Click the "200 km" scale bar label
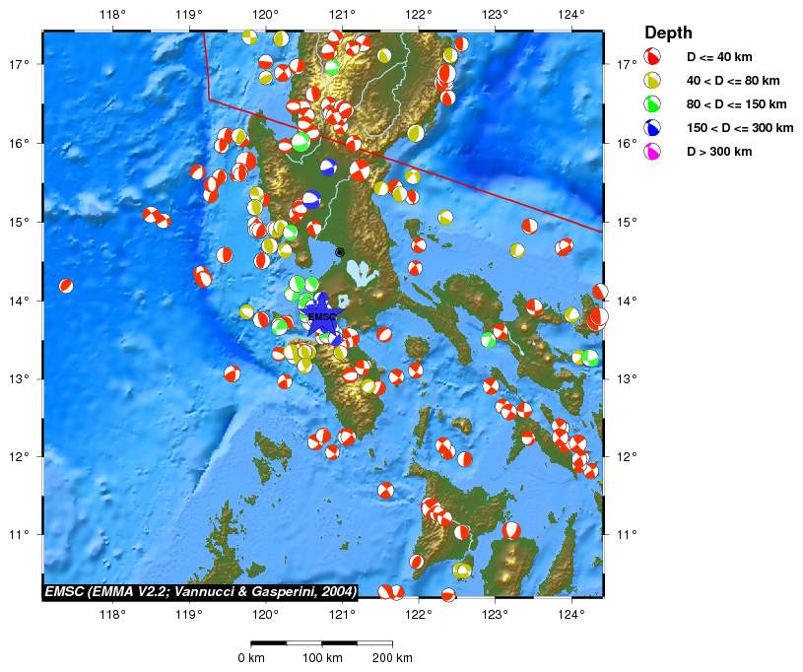The height and width of the screenshot is (672, 803). click(x=391, y=657)
